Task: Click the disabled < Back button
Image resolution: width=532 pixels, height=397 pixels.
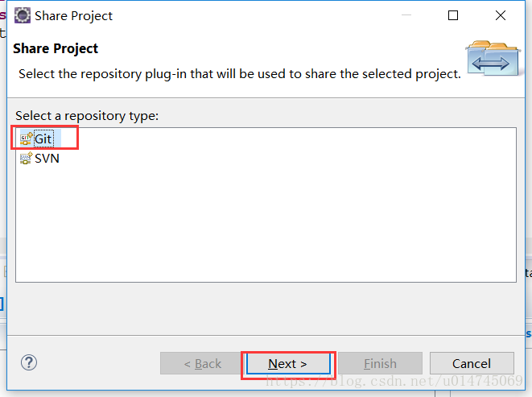Action: coord(202,363)
